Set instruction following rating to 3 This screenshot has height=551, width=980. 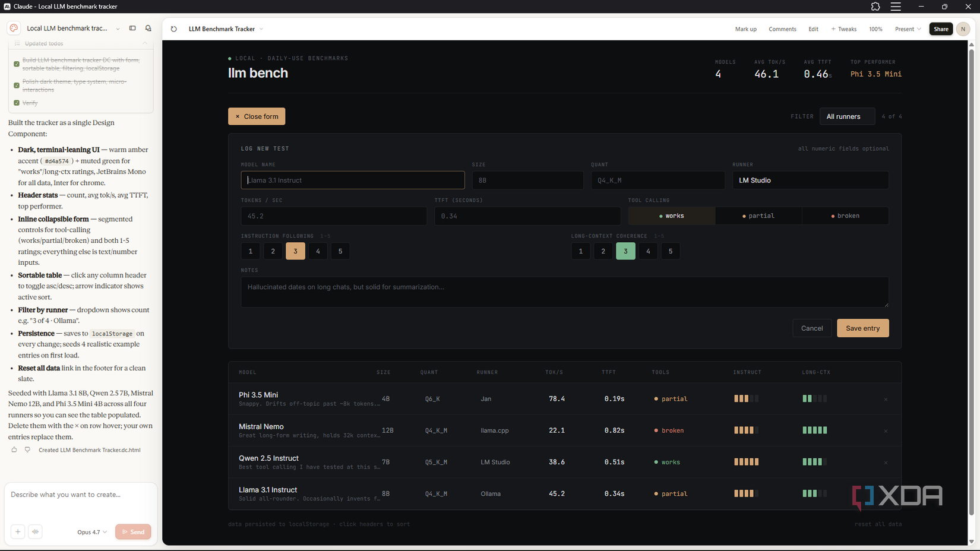click(295, 251)
